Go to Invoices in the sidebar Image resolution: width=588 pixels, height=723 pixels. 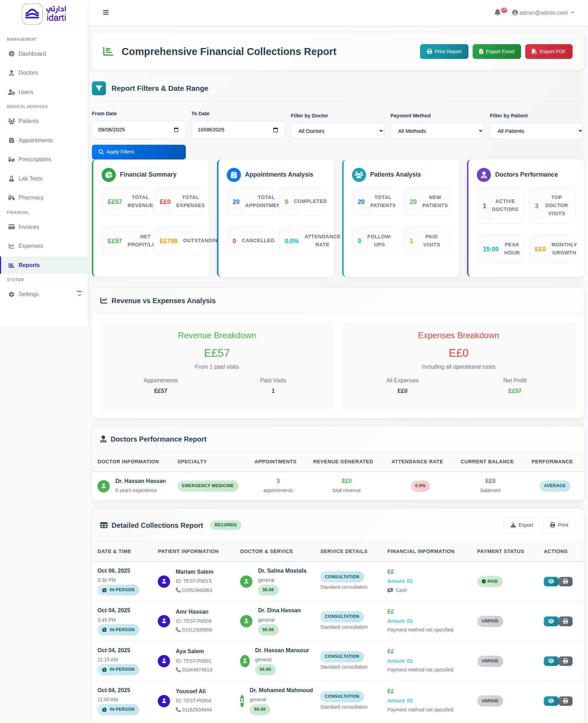(29, 227)
